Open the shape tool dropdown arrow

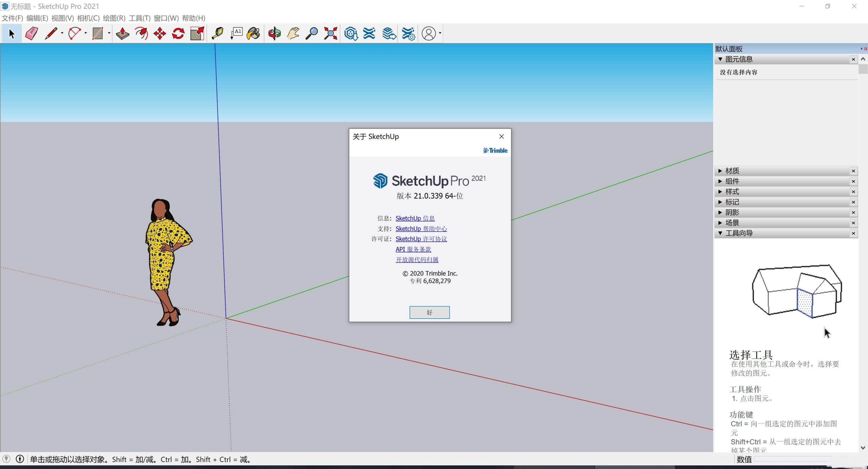109,33
